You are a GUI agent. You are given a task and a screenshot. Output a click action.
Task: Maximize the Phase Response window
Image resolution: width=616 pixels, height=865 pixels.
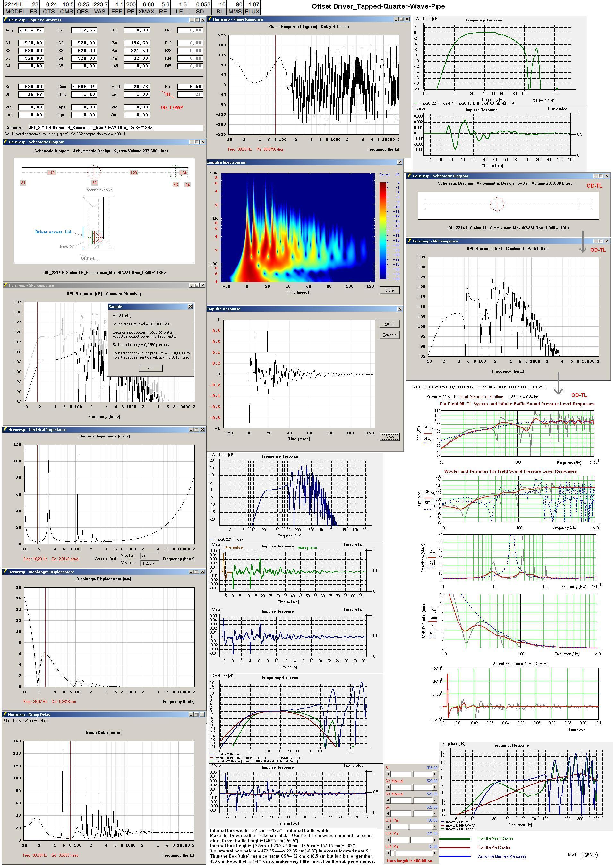(401, 19)
